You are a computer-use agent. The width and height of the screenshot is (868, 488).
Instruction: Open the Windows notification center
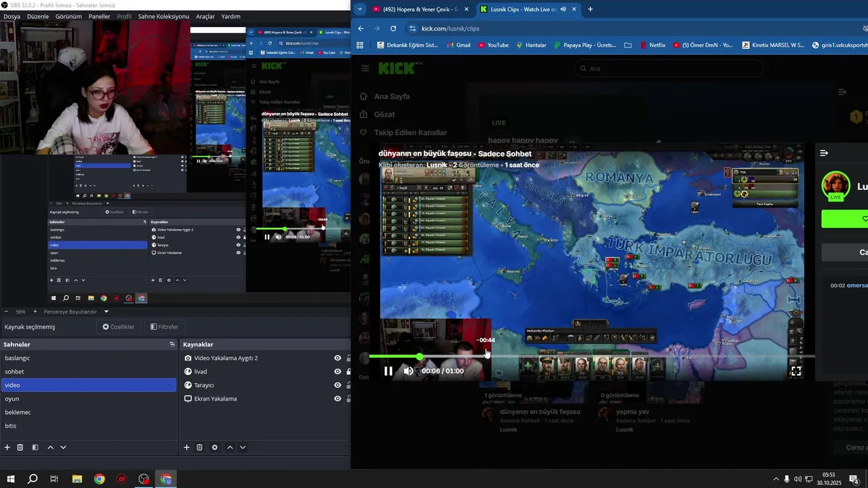click(x=854, y=479)
